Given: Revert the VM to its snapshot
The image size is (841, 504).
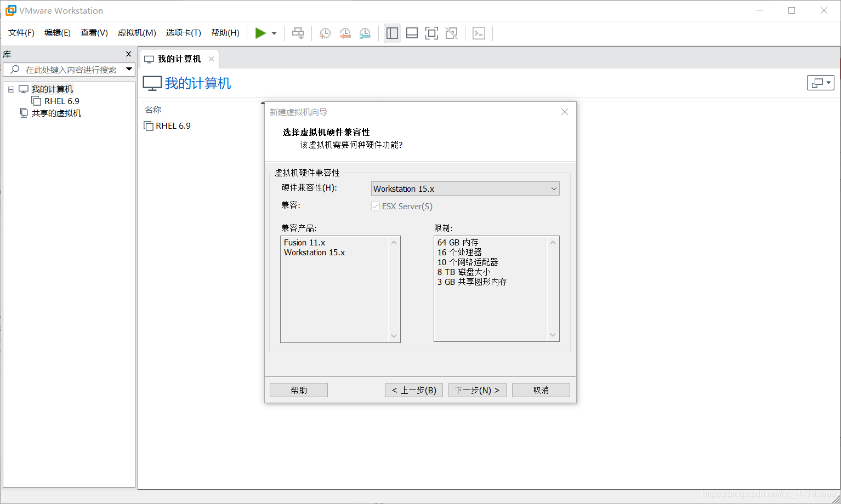Looking at the screenshot, I should point(345,33).
